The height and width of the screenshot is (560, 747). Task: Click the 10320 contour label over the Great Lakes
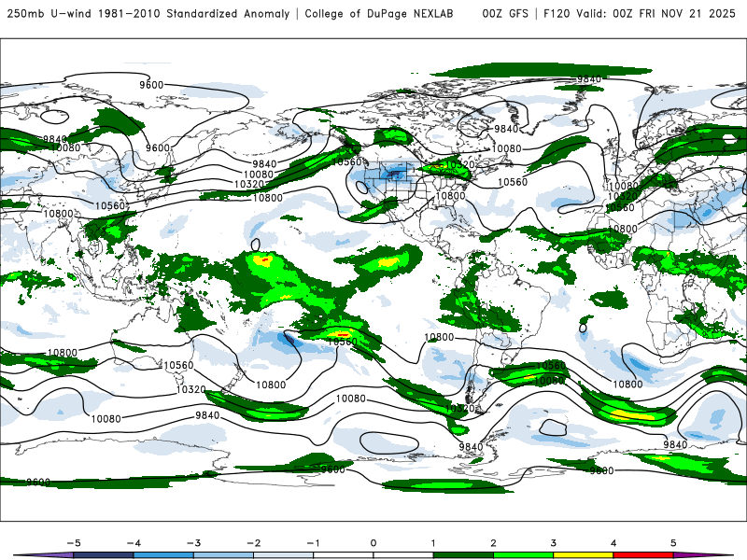pos(459,165)
